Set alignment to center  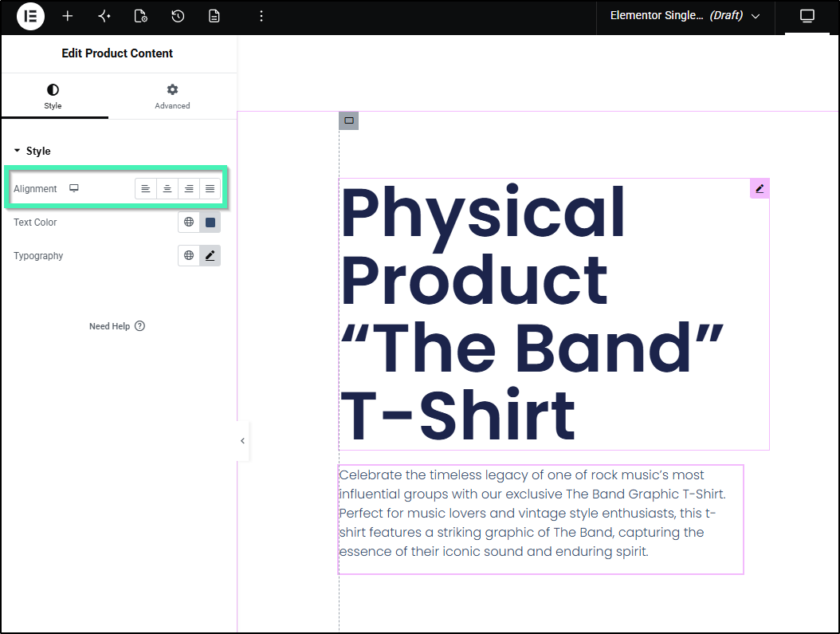[167, 189]
